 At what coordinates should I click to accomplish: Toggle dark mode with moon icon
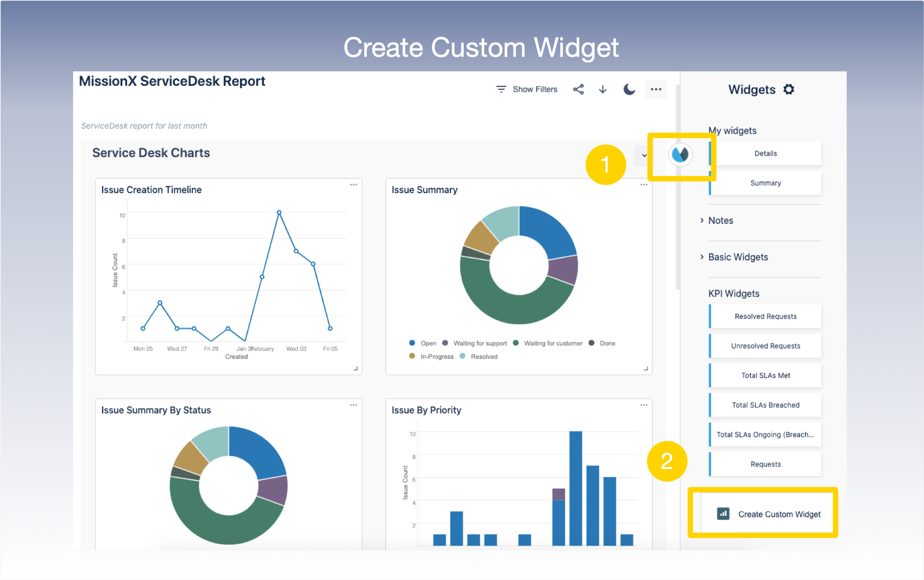[x=629, y=89]
